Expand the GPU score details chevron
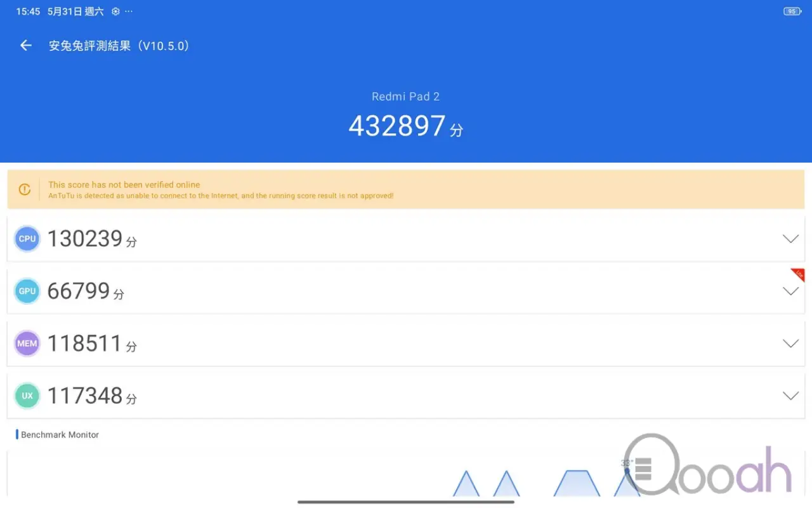 [790, 291]
